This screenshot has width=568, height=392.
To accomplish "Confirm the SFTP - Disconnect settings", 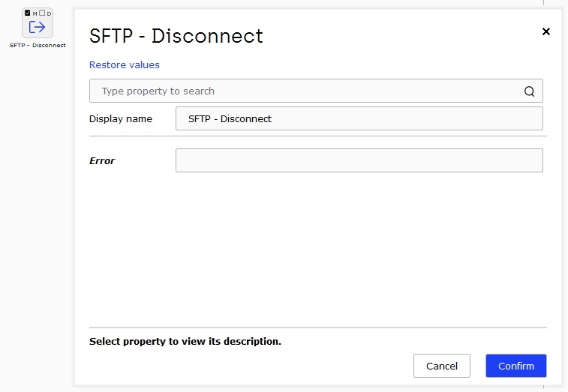I will (515, 366).
